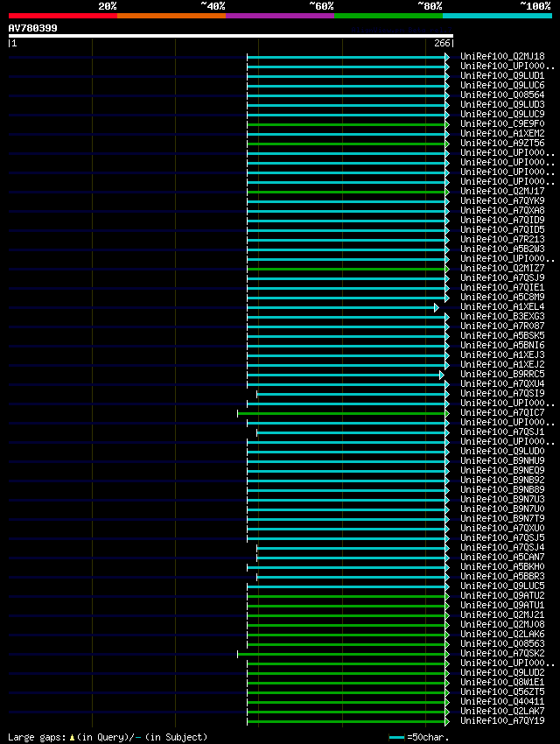560x744 pixels.
Task: Open hit UniRef100_A7QID9
Action: pyautogui.click(x=502, y=221)
